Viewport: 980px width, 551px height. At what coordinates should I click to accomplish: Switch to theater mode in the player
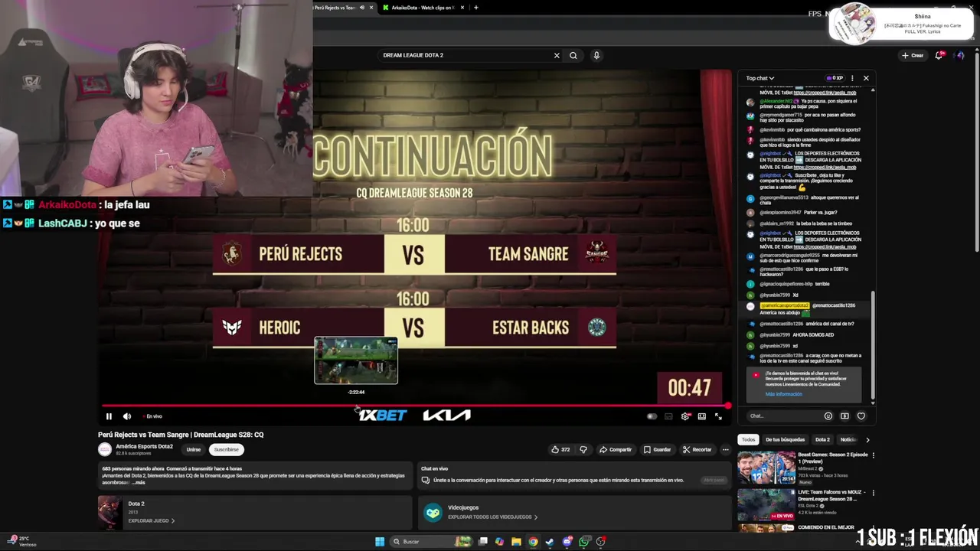(x=701, y=416)
